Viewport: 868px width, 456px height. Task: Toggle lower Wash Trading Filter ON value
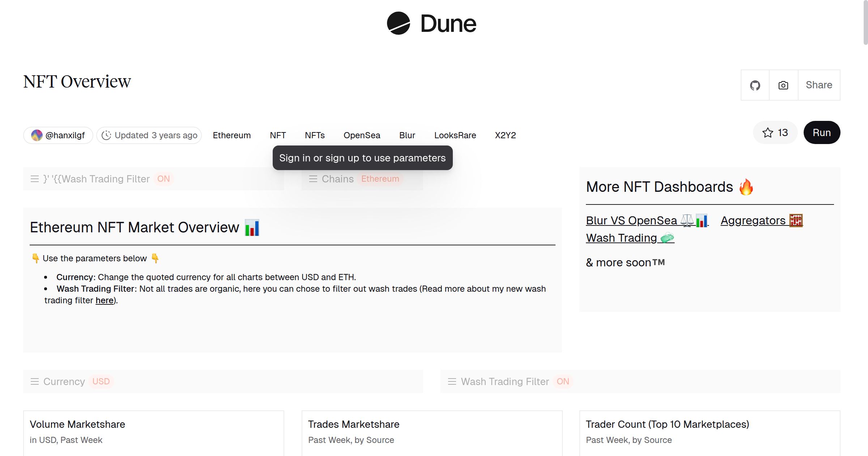(x=563, y=381)
